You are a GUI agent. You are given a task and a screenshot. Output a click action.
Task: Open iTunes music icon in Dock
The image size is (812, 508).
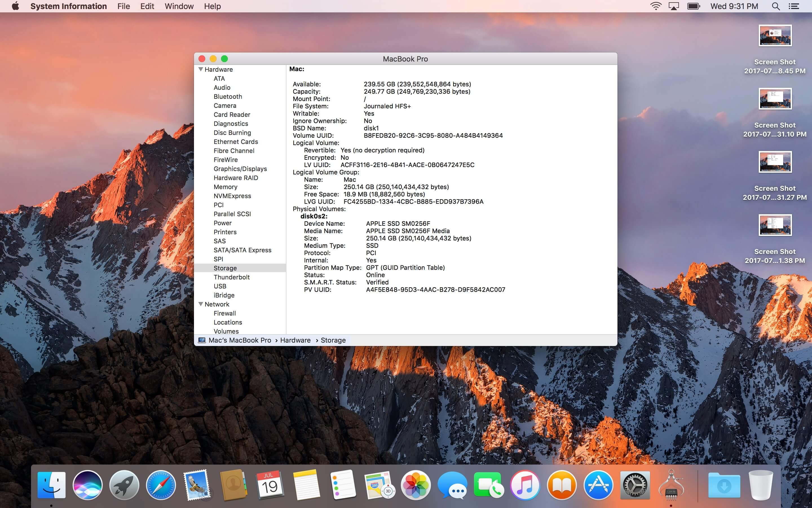point(525,485)
